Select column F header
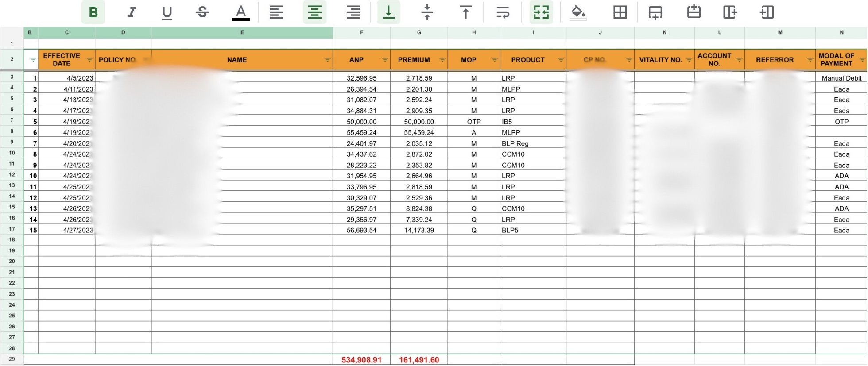This screenshot has height=366, width=868. coord(362,32)
